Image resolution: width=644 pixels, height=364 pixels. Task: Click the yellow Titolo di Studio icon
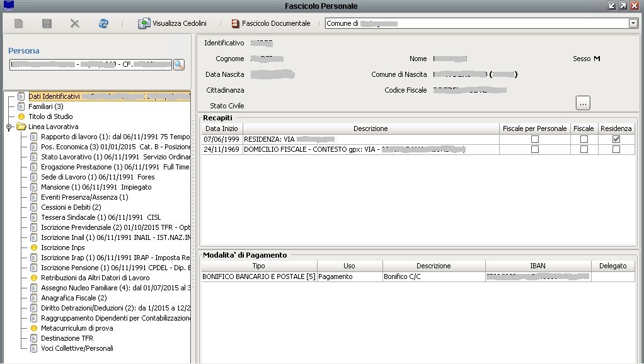(x=21, y=117)
